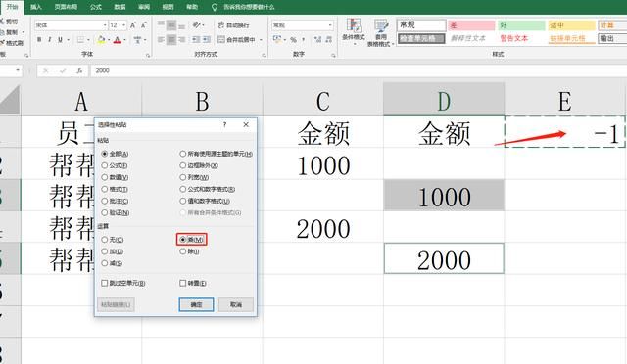Apply the Bad (差) cell style
627x364 pixels.
pyautogui.click(x=471, y=25)
